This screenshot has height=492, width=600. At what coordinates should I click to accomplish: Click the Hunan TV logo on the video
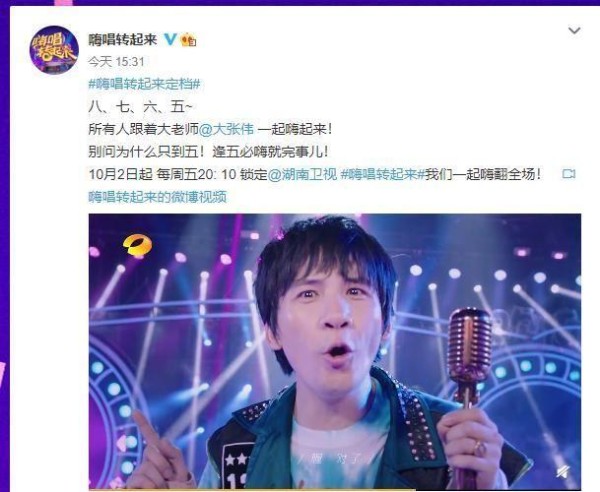coord(137,245)
